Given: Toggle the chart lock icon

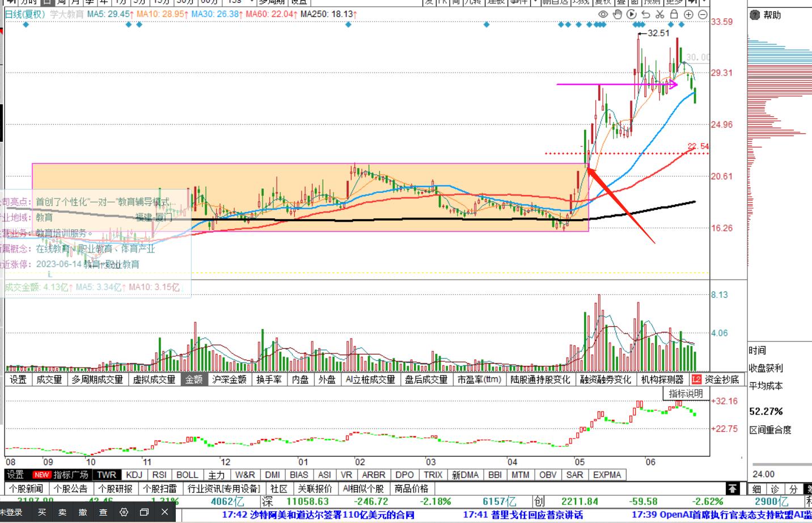Looking at the screenshot, I should point(674,14).
